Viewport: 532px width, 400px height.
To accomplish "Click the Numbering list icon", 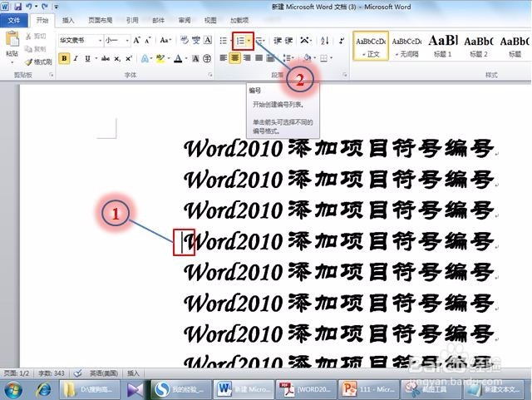I will (x=240, y=41).
